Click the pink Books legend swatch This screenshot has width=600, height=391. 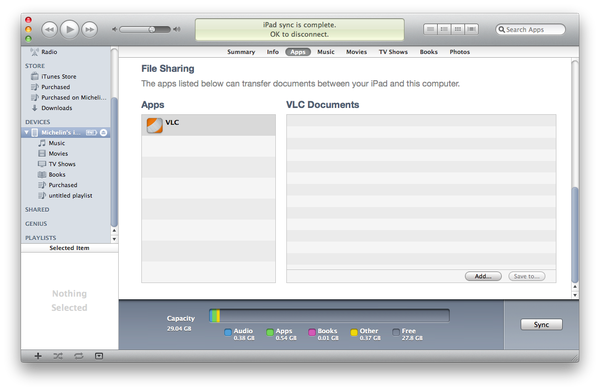click(x=312, y=332)
